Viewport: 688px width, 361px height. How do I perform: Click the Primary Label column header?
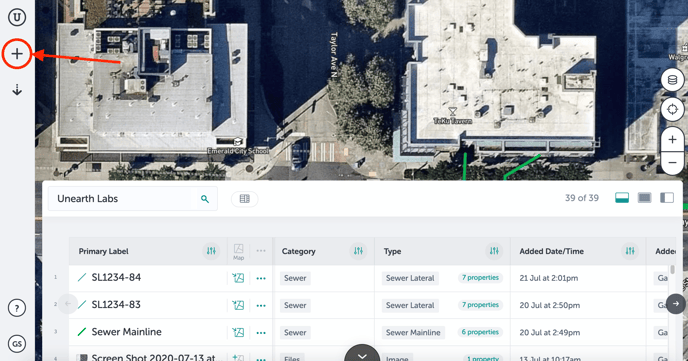click(x=104, y=251)
